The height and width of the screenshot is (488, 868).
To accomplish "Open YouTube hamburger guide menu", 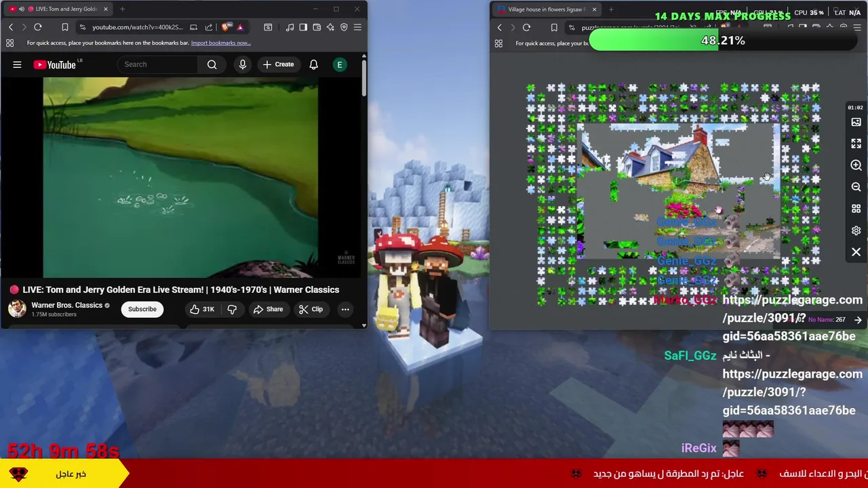I will pyautogui.click(x=17, y=64).
